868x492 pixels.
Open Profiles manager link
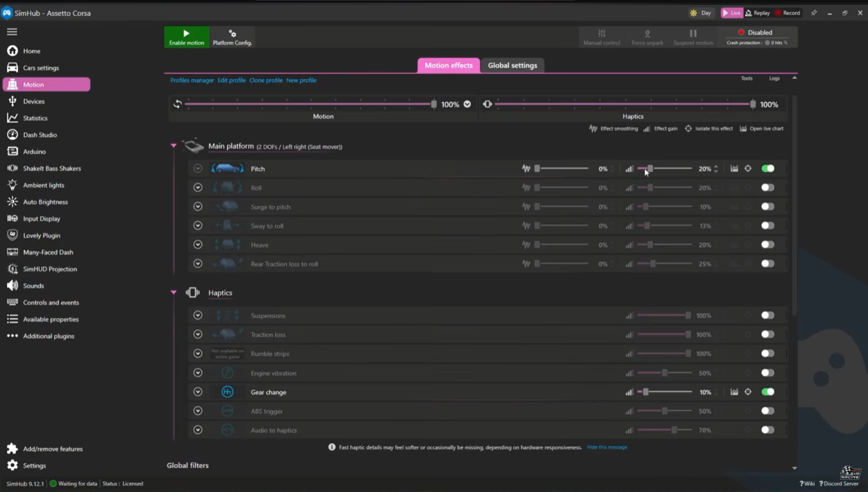[x=192, y=80]
